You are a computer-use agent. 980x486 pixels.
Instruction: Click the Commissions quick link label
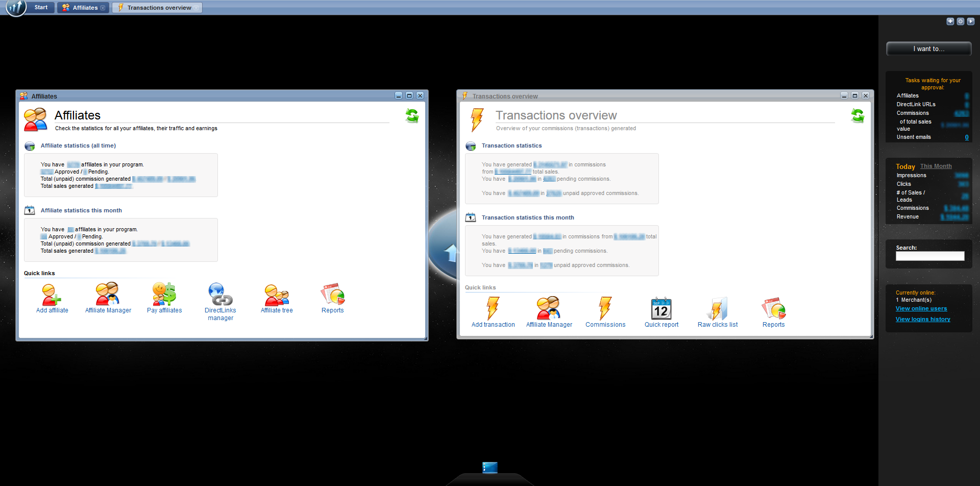(605, 325)
